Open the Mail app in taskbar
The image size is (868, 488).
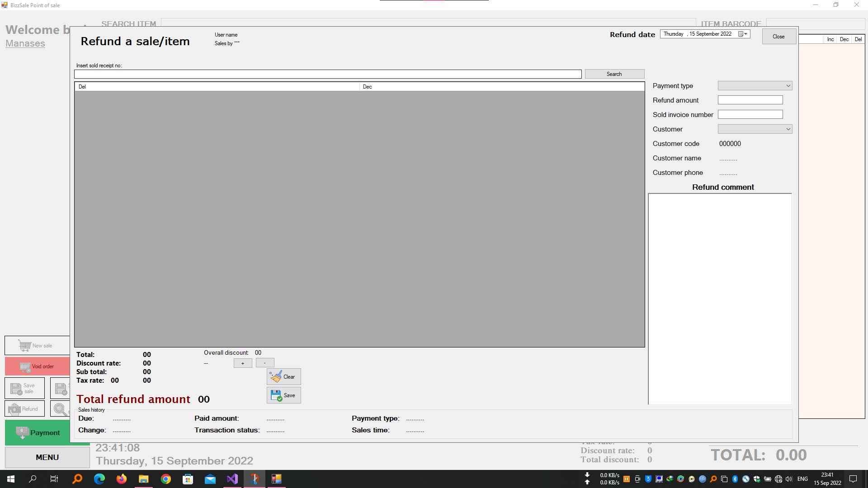[210, 479]
